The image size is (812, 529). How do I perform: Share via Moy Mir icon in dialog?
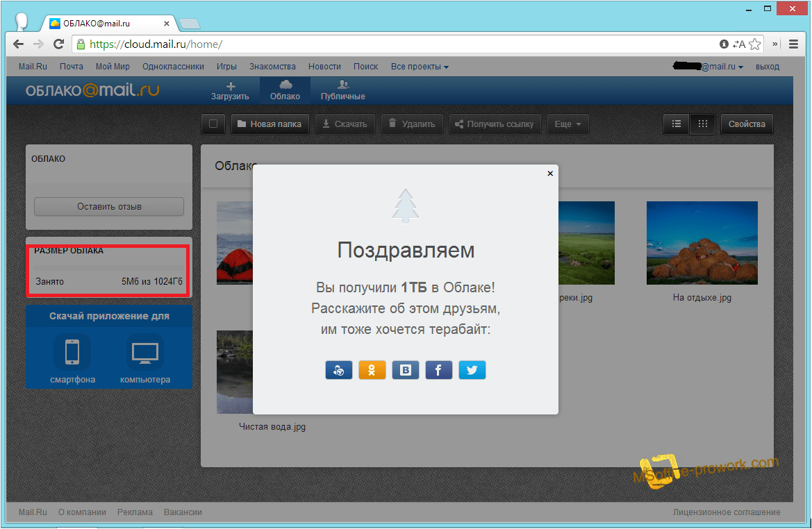(x=338, y=370)
